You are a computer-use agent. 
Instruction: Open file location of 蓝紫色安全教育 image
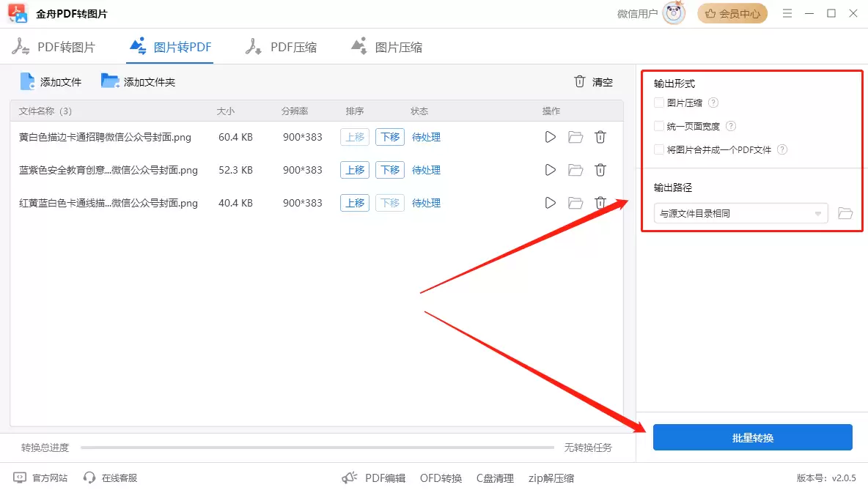click(575, 170)
